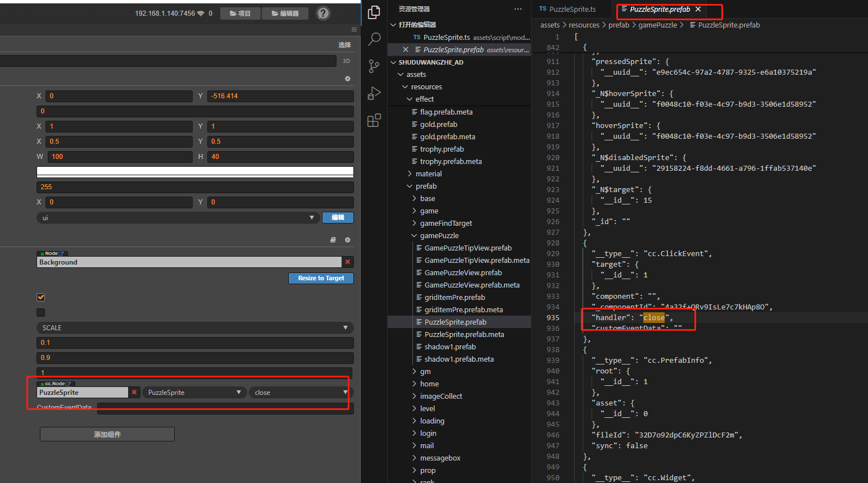
Task: Open the VS Code Explorer view icon
Action: tap(374, 12)
